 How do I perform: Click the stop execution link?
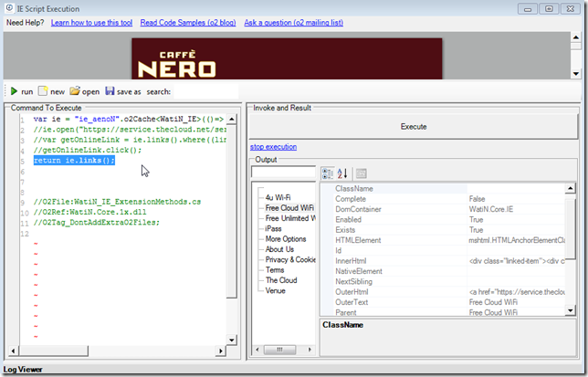[x=273, y=146]
